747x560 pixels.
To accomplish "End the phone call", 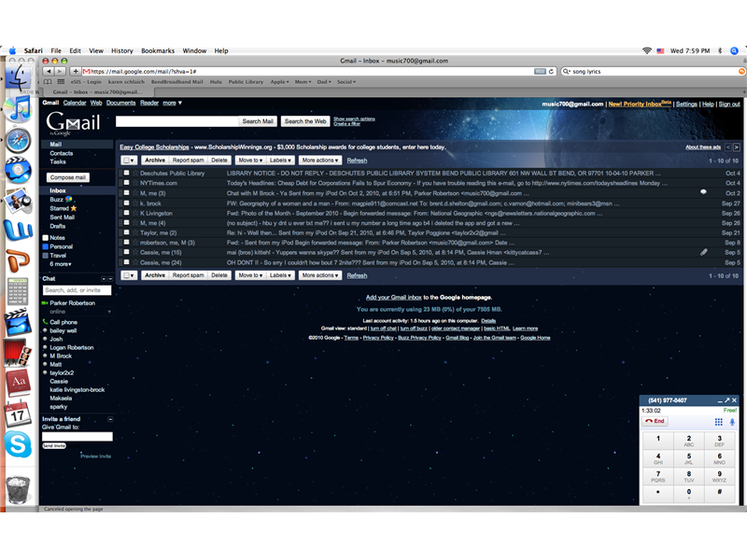I will [x=655, y=421].
